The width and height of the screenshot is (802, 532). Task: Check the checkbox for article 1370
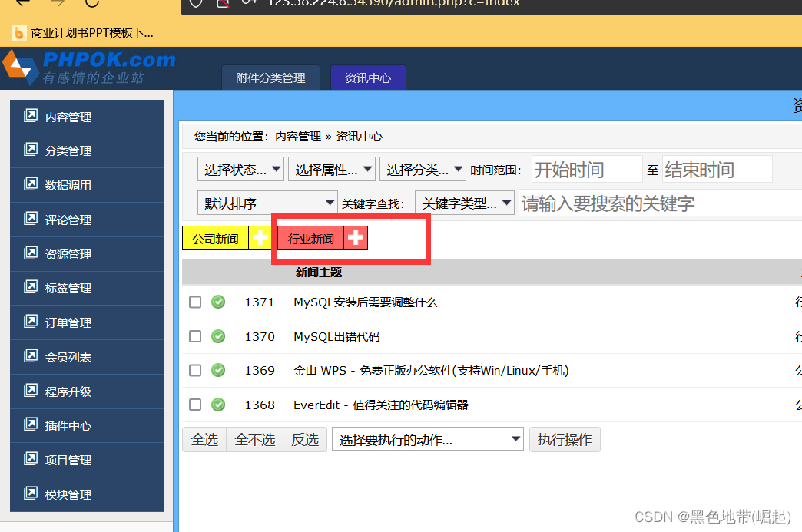pyautogui.click(x=194, y=336)
